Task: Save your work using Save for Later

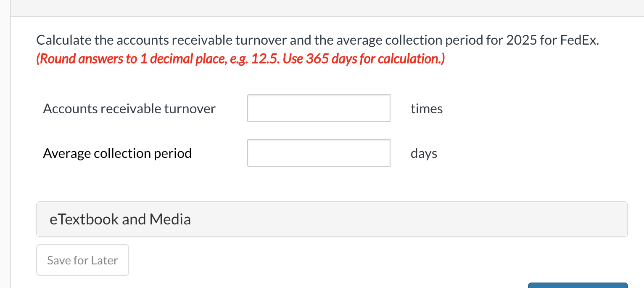Action: pyautogui.click(x=82, y=260)
